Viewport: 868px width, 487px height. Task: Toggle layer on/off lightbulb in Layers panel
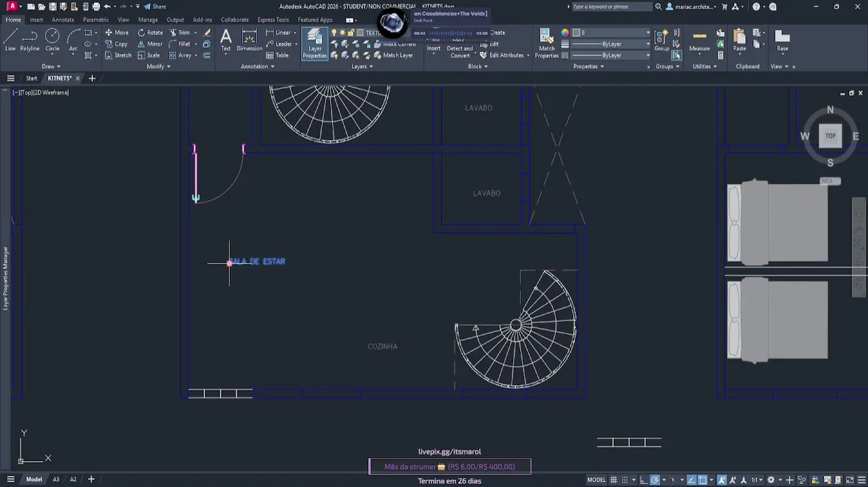pos(334,32)
